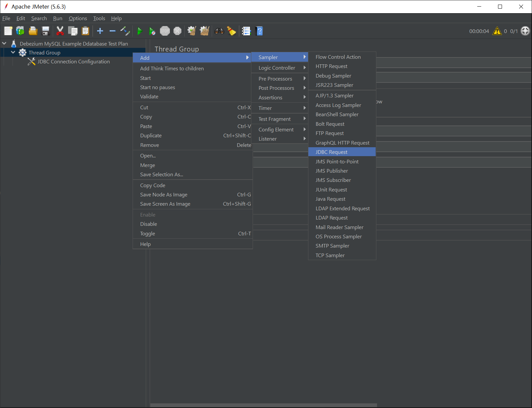The height and width of the screenshot is (408, 532).
Task: Open the Tools menu
Action: click(99, 18)
